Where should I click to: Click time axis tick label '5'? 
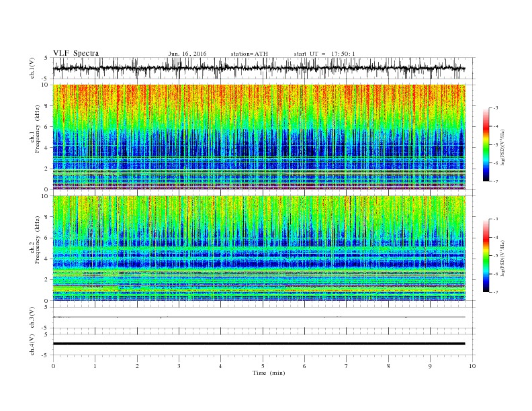[263, 366]
